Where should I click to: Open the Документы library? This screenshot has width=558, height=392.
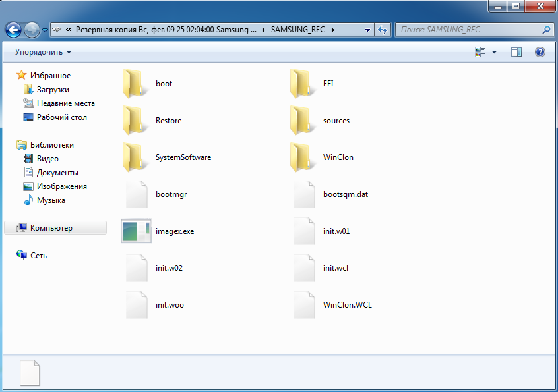click(57, 173)
